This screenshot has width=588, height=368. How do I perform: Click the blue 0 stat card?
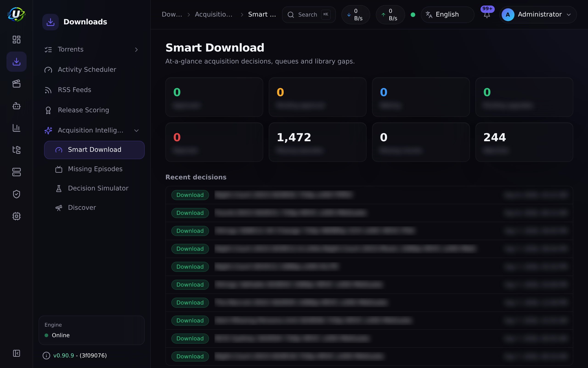click(x=421, y=97)
